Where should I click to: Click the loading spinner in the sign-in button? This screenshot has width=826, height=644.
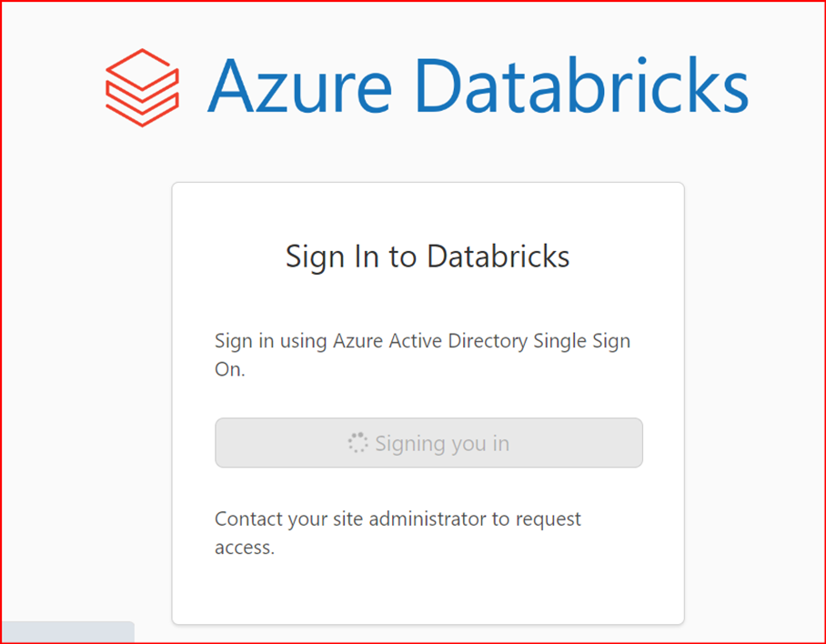358,443
